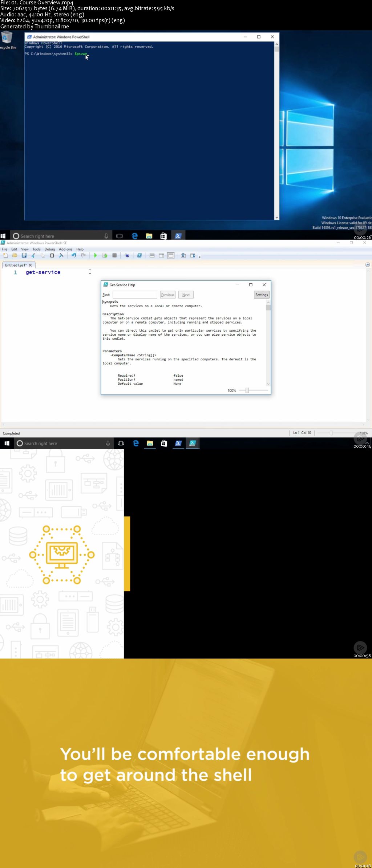This screenshot has width=372, height=868.
Task: Click Next in Get-Service Help
Action: (186, 295)
